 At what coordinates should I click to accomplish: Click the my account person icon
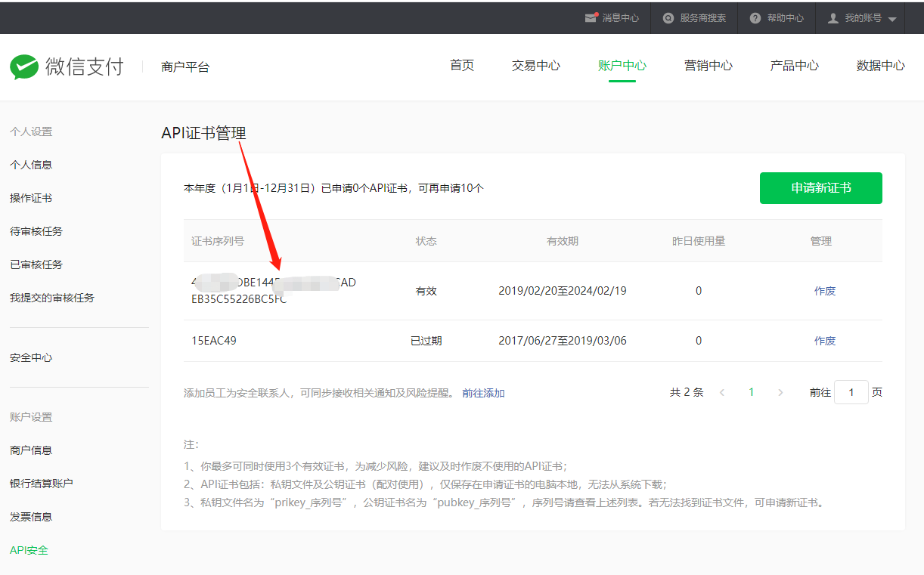click(x=833, y=18)
